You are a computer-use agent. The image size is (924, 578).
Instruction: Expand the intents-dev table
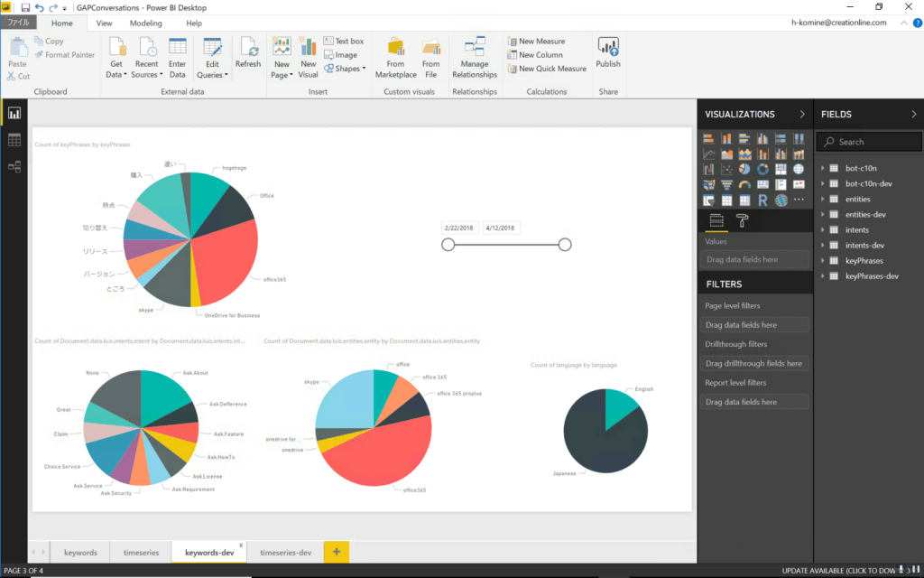click(823, 245)
